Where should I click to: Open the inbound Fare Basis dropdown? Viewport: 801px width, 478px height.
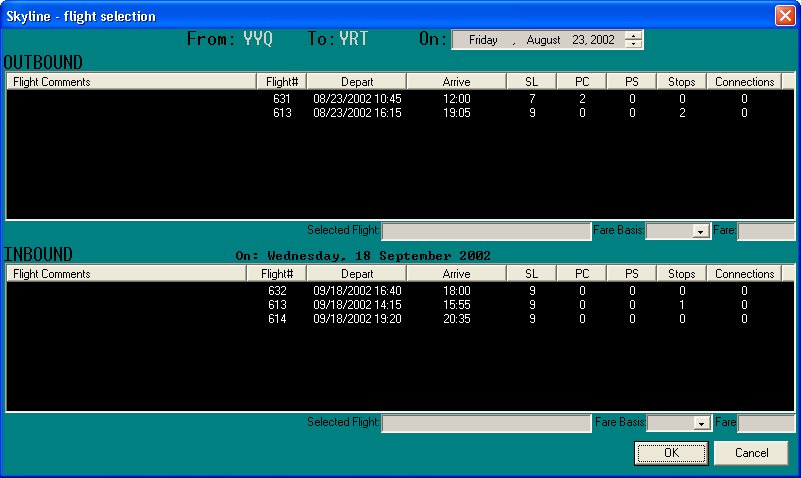(x=701, y=423)
